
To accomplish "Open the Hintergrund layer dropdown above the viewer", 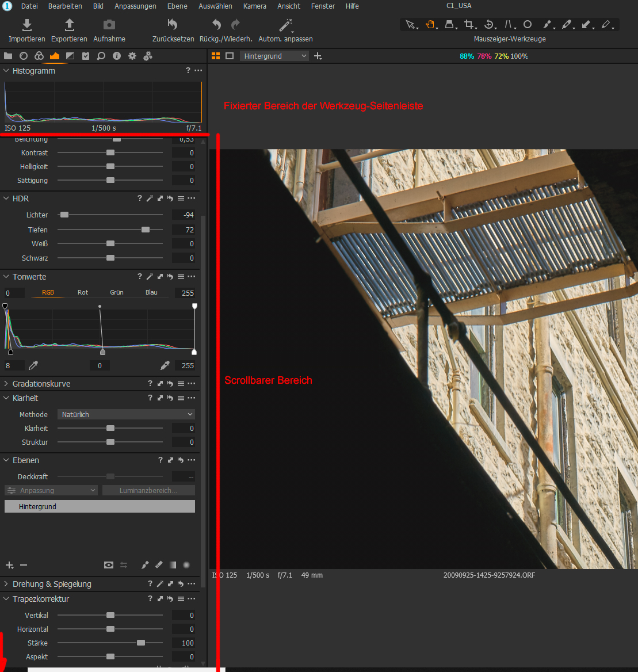I will (x=274, y=56).
